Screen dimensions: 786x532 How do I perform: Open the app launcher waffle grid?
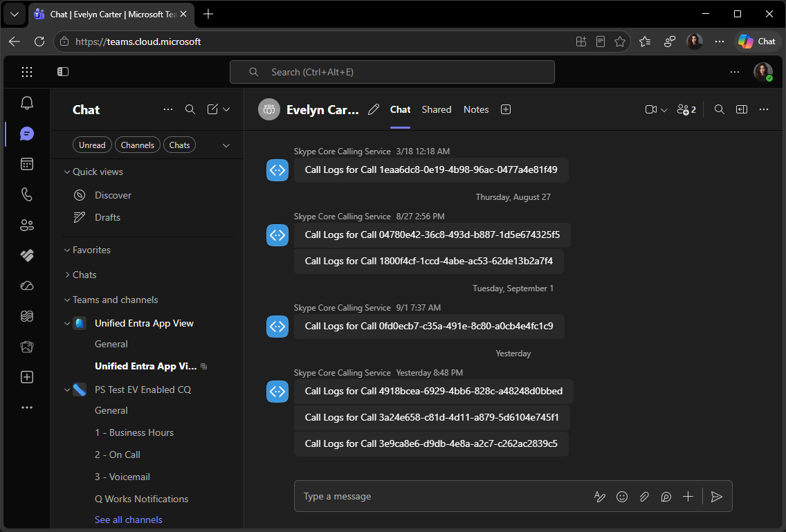(x=27, y=72)
